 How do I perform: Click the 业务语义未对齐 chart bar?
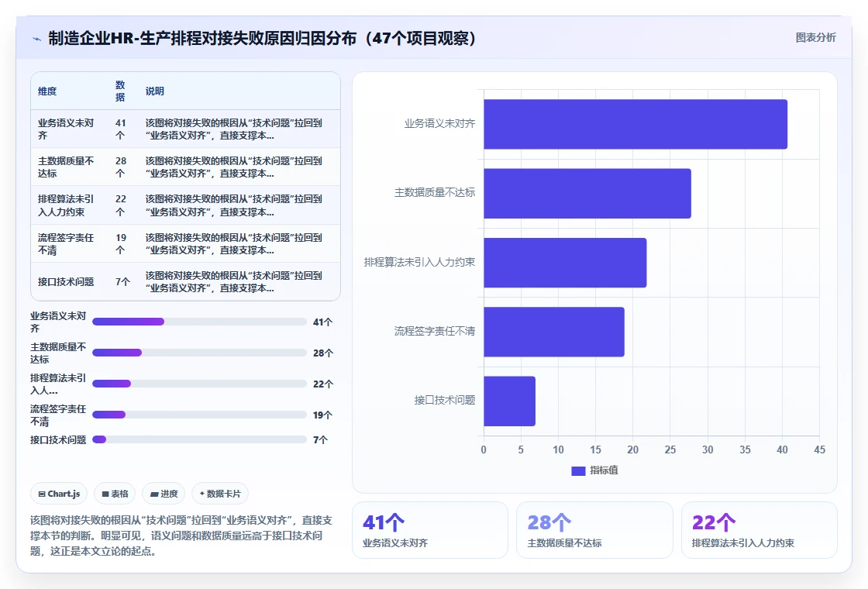click(635, 124)
